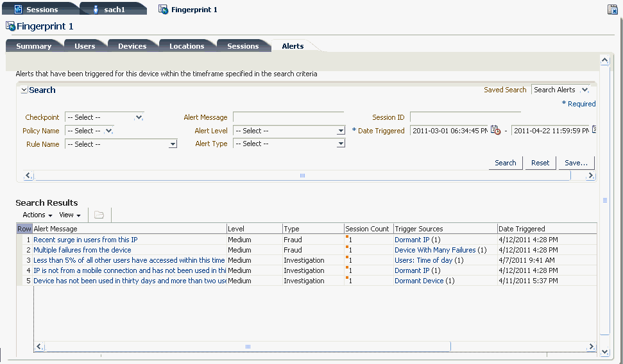Open the Dormant Device trigger source link
623x364 pixels.
click(x=419, y=281)
